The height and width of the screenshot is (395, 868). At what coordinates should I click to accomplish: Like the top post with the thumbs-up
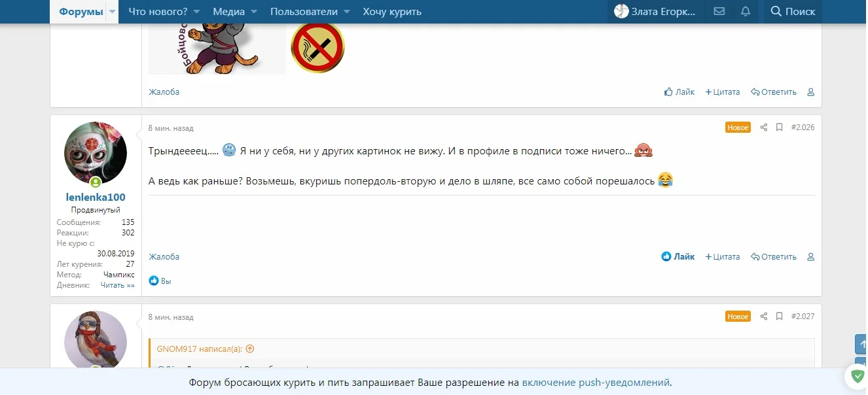tap(679, 92)
